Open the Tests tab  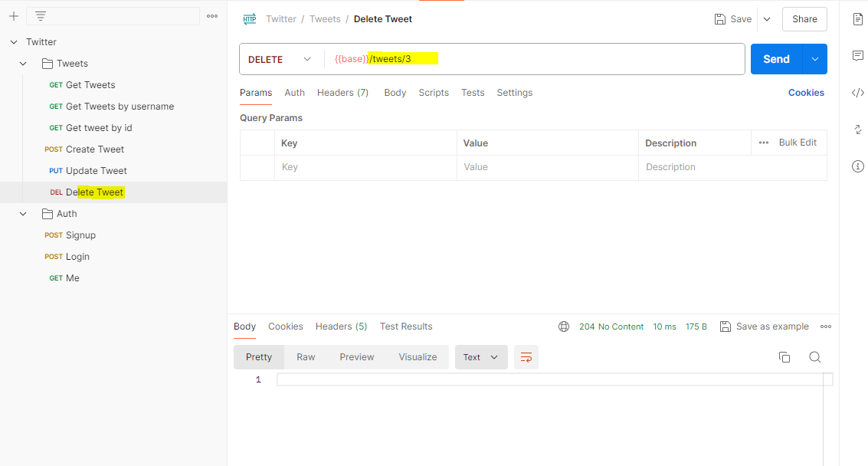pyautogui.click(x=473, y=93)
